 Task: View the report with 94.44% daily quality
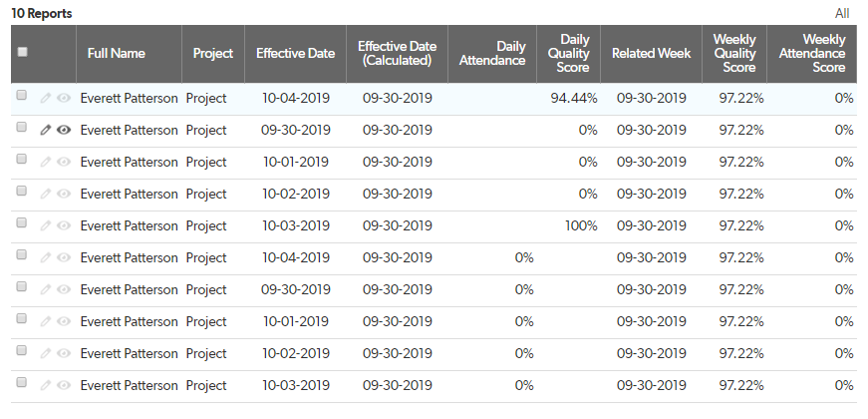click(x=64, y=98)
